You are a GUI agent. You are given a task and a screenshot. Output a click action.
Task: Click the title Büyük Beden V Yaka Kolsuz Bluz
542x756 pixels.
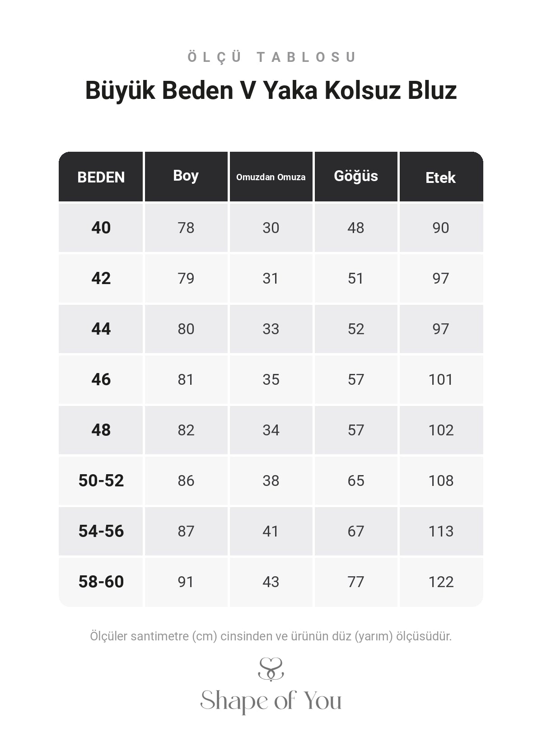click(271, 90)
